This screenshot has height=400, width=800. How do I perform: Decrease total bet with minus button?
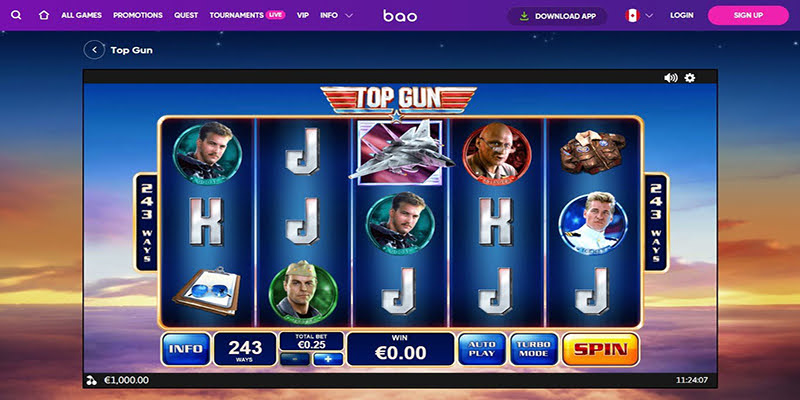pyautogui.click(x=295, y=359)
